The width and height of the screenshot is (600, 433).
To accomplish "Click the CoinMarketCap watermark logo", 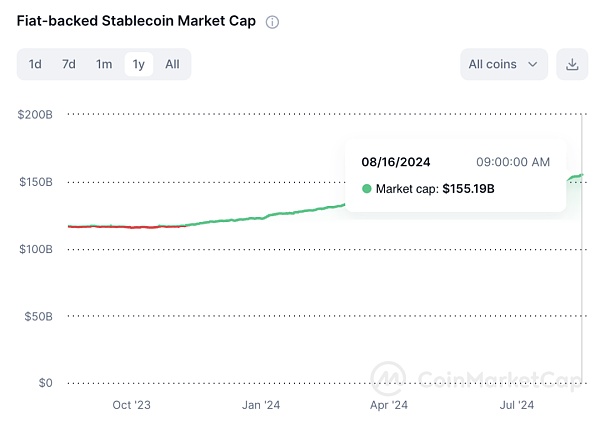I will (390, 379).
